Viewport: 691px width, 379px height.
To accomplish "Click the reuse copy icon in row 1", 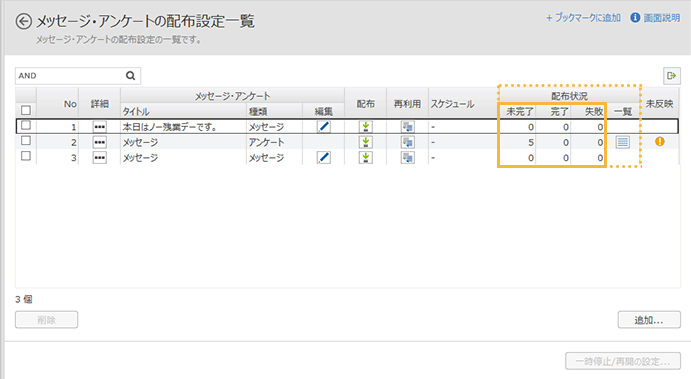I will click(408, 127).
